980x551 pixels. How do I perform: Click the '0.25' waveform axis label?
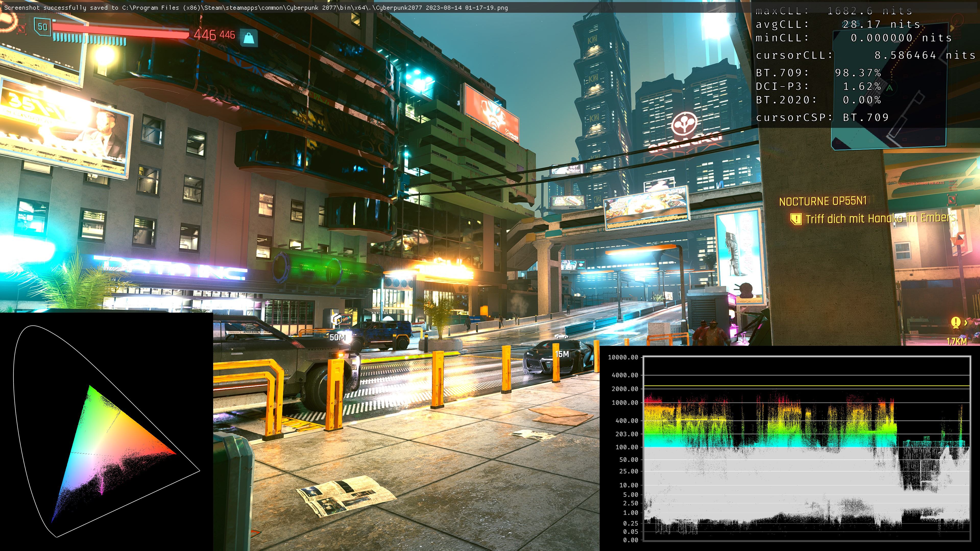point(630,524)
